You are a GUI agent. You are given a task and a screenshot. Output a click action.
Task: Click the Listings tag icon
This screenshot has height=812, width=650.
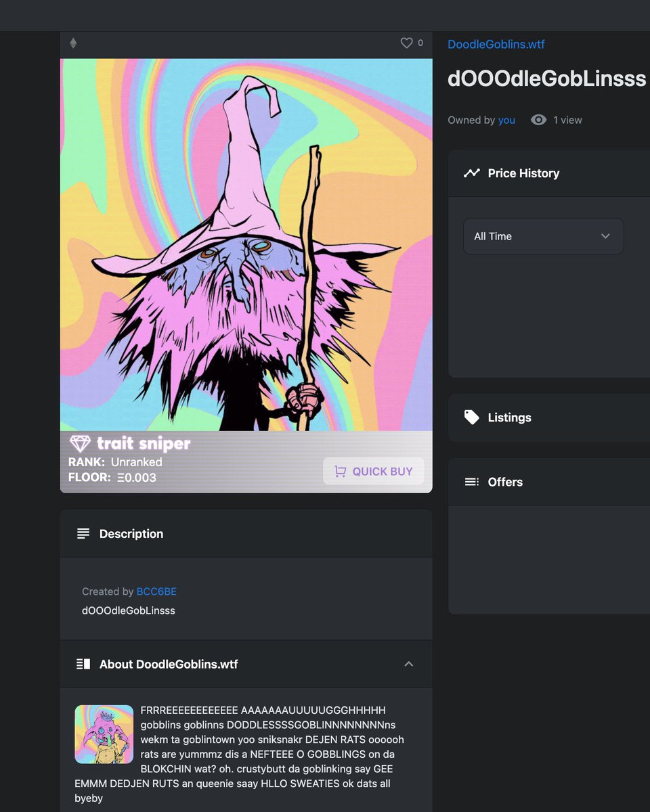(x=471, y=418)
